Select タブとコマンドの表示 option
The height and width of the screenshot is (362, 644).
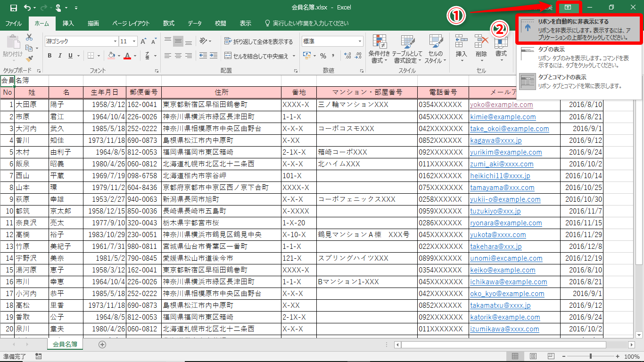click(579, 82)
